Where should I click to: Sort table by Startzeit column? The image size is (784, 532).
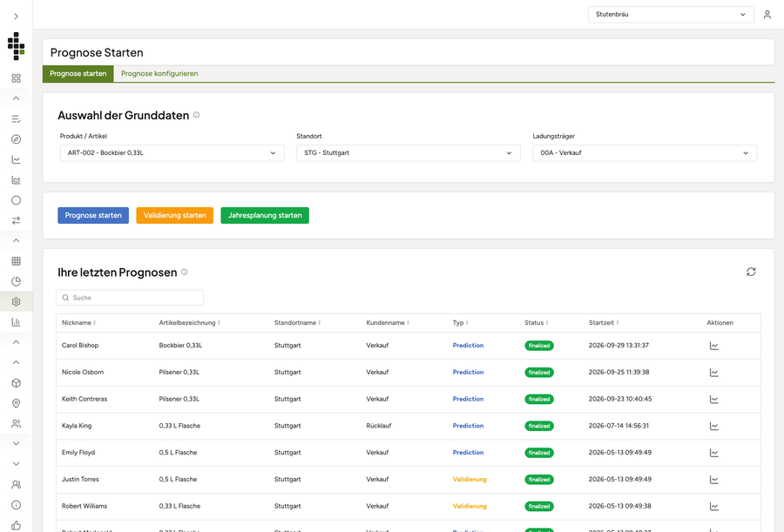click(x=604, y=323)
